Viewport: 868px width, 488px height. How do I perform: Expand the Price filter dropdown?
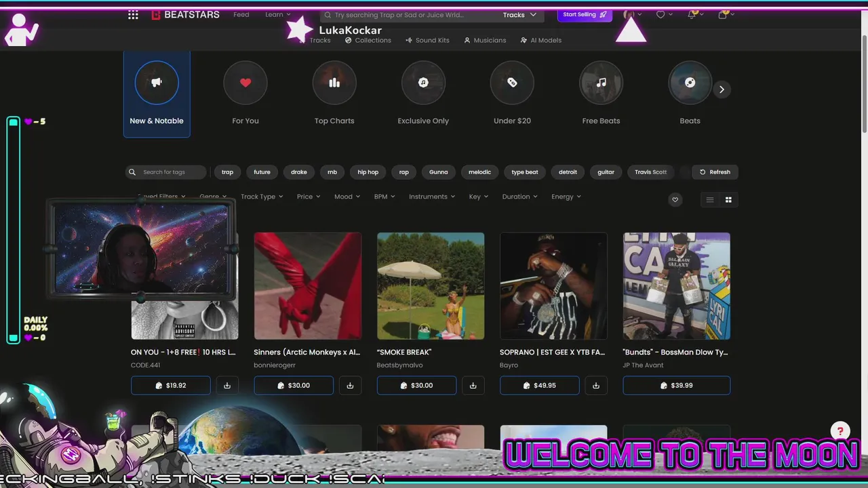[308, 197]
